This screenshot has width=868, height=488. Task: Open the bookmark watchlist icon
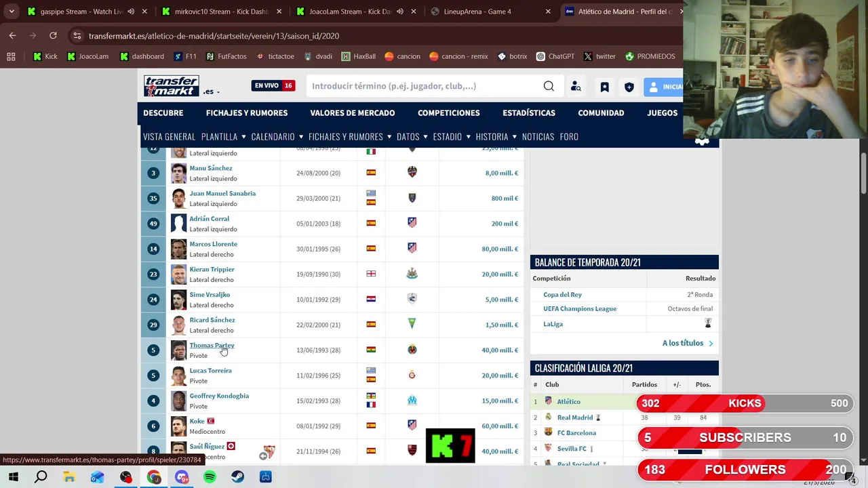point(604,87)
